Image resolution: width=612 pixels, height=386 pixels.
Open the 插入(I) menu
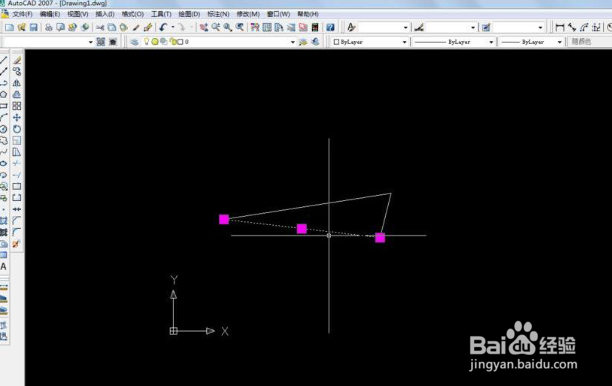pos(105,14)
